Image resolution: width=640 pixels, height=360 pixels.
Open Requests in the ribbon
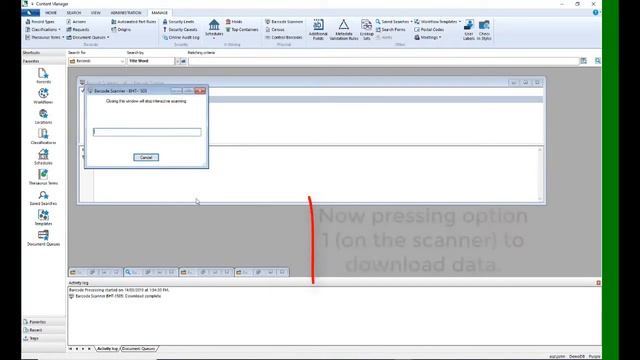pos(78,29)
